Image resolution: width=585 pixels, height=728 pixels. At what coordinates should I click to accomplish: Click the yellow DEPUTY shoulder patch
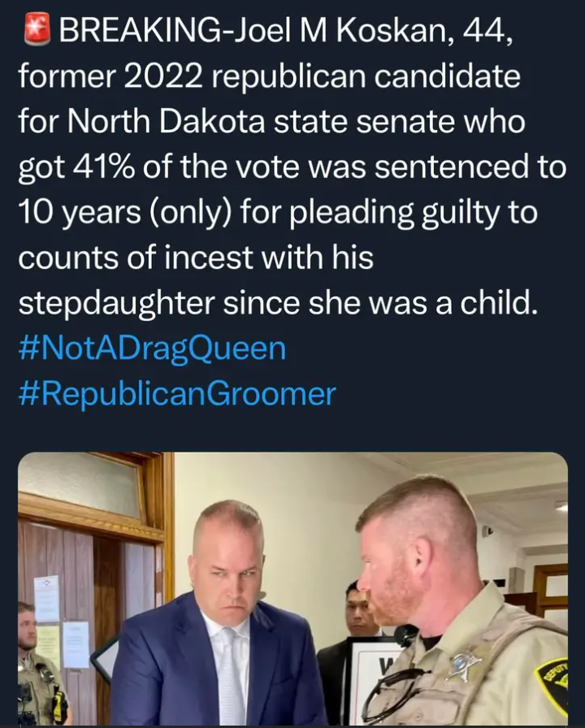pos(552,681)
